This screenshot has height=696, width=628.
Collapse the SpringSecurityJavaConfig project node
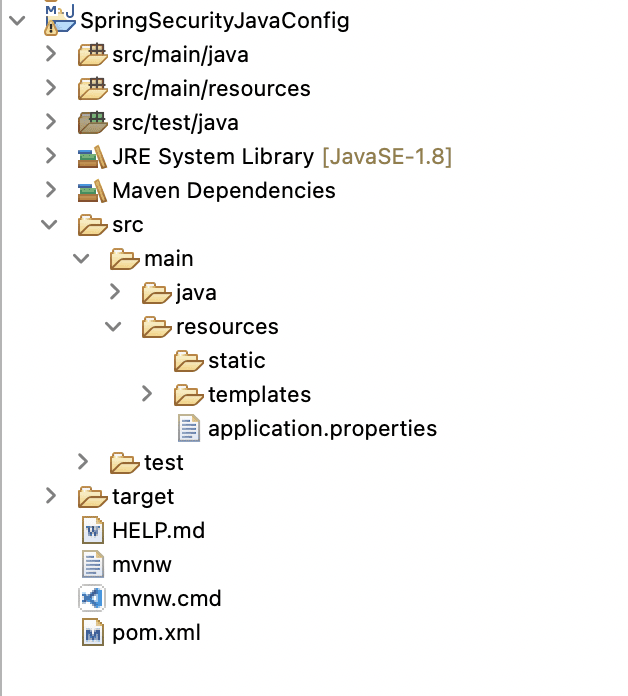17,20
